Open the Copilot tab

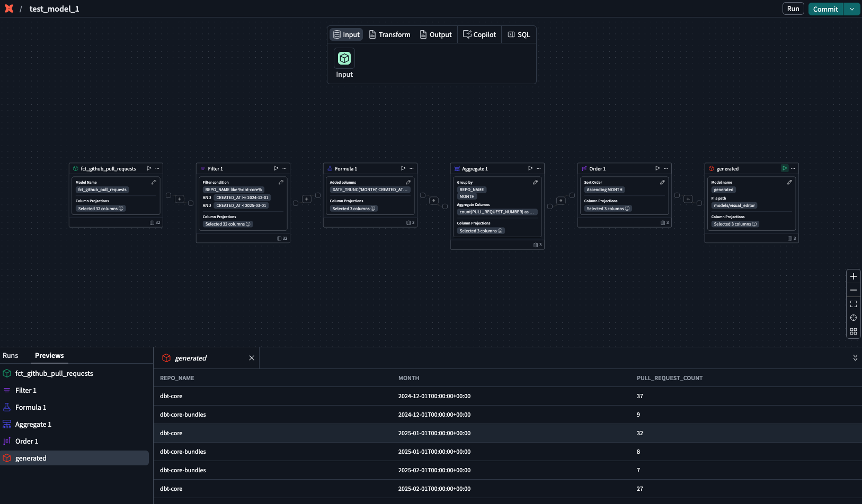(x=479, y=34)
